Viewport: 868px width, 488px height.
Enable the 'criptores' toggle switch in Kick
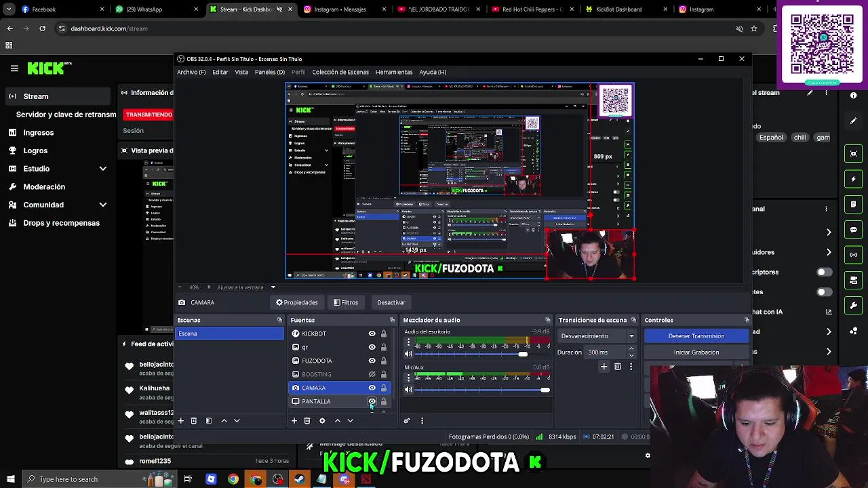(x=825, y=272)
